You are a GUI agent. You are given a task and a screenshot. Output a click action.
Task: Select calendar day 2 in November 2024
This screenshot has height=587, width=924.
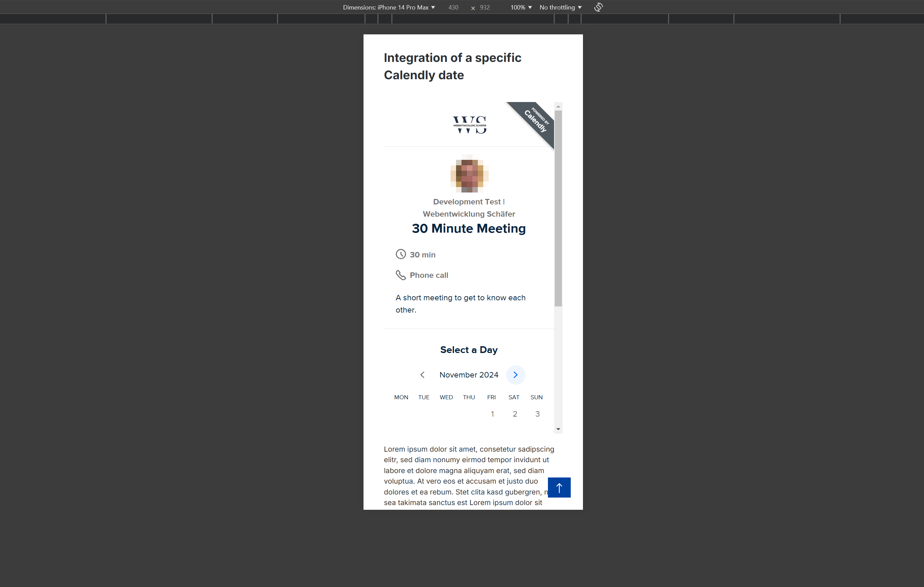pos(515,413)
